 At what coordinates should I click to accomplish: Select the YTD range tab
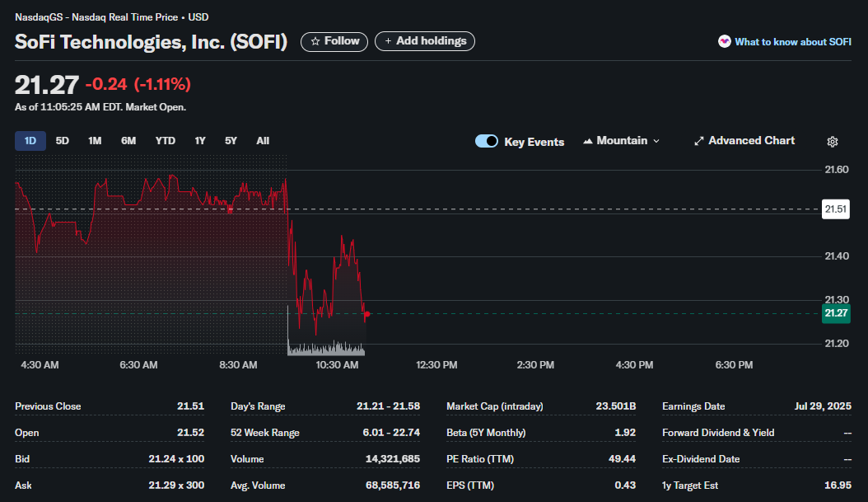tap(165, 141)
